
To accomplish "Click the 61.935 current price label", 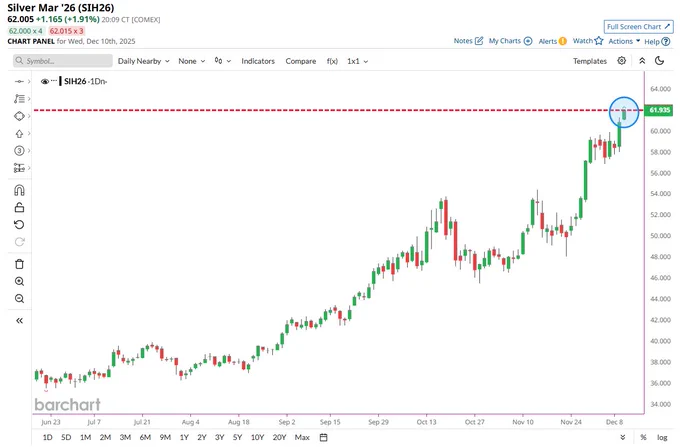I will (659, 110).
